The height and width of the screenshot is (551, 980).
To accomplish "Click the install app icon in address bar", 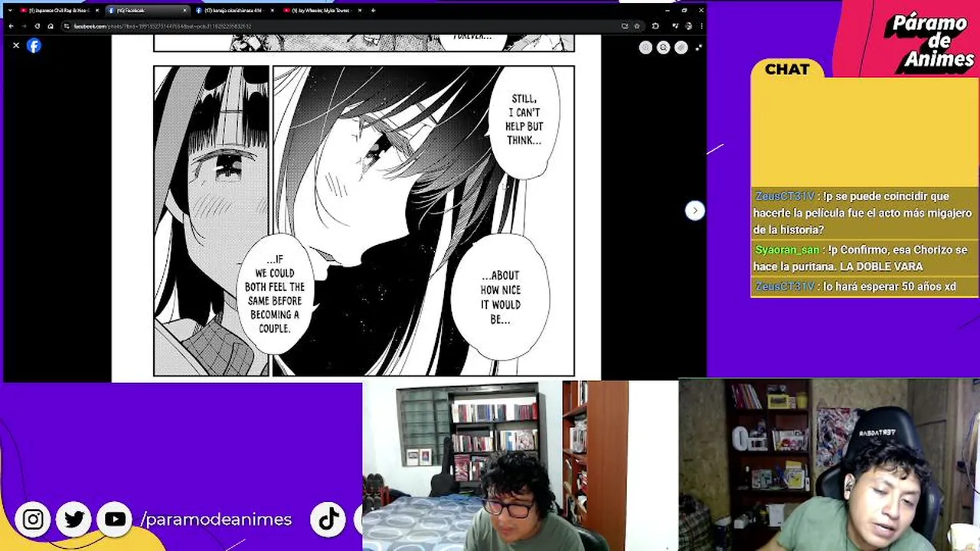I will (625, 26).
